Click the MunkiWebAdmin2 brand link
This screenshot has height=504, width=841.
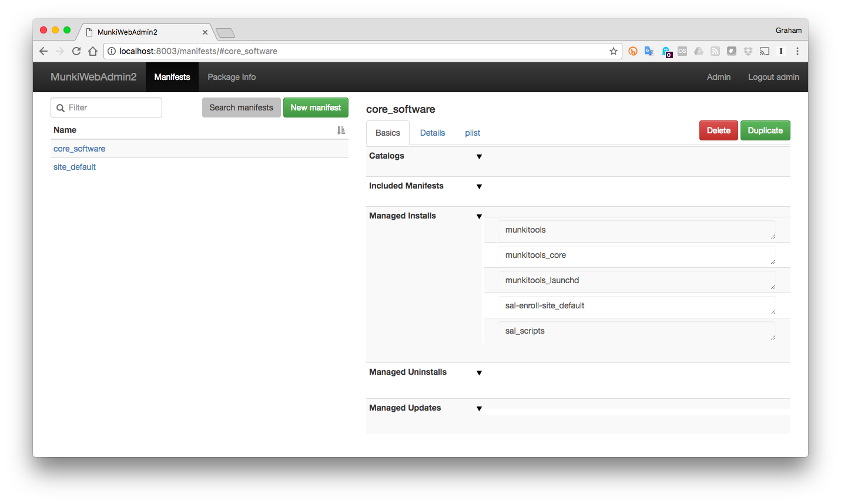click(x=93, y=77)
